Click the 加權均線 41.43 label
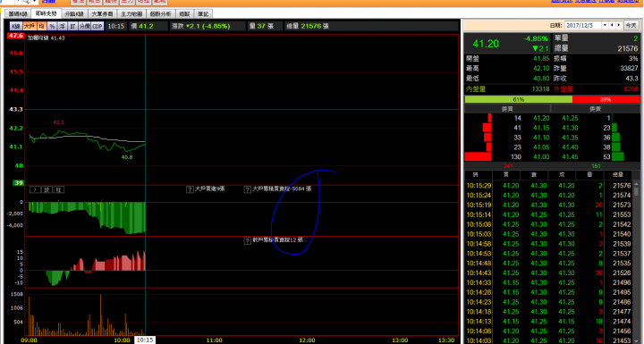Image resolution: width=644 pixels, height=344 pixels. click(x=46, y=38)
